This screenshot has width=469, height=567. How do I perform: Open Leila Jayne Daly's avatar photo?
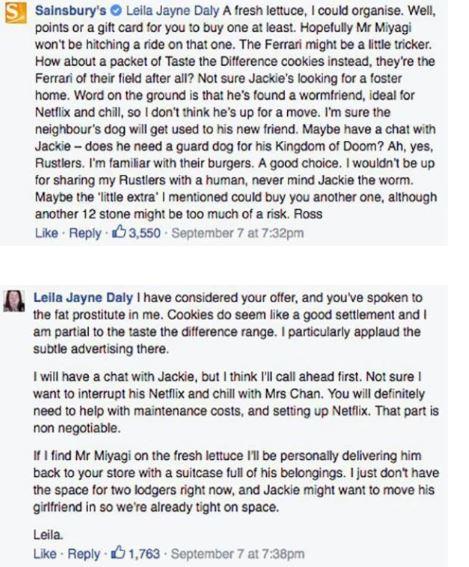(14, 300)
